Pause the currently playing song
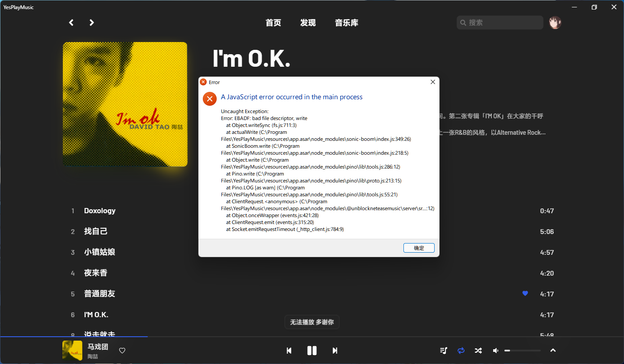The image size is (624, 364). (312, 351)
